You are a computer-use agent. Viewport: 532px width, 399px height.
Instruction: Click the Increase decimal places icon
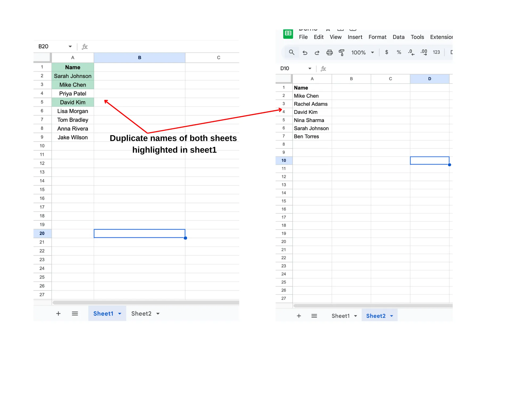423,52
